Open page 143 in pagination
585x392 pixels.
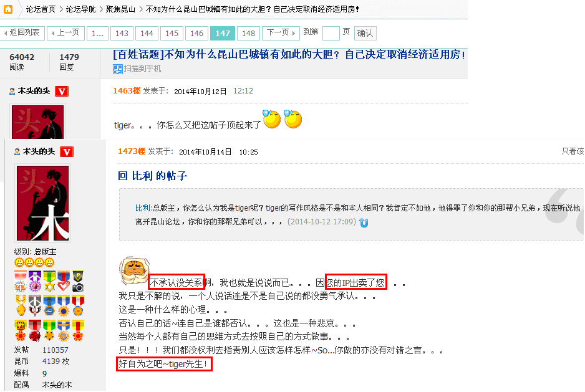point(122,34)
